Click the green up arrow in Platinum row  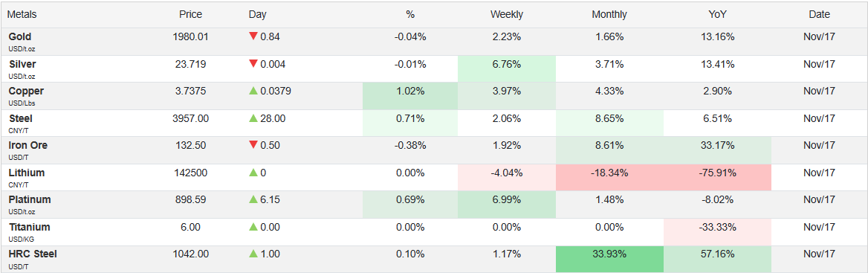pos(253,200)
